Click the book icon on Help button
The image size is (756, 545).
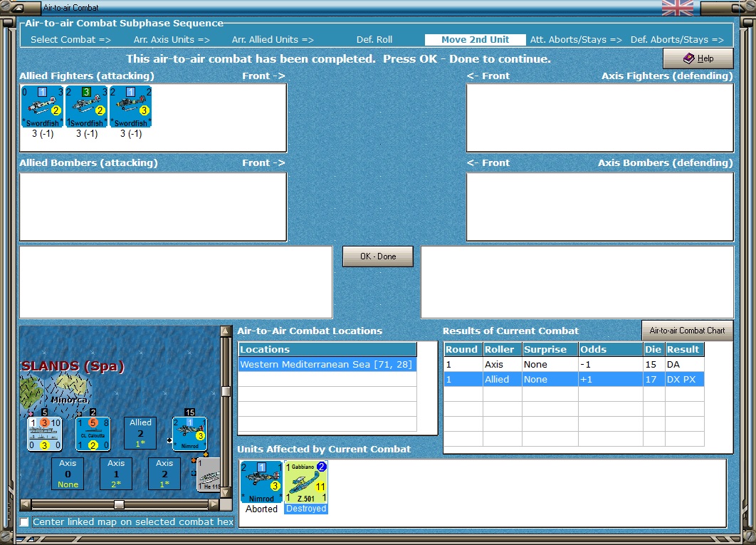pos(689,58)
